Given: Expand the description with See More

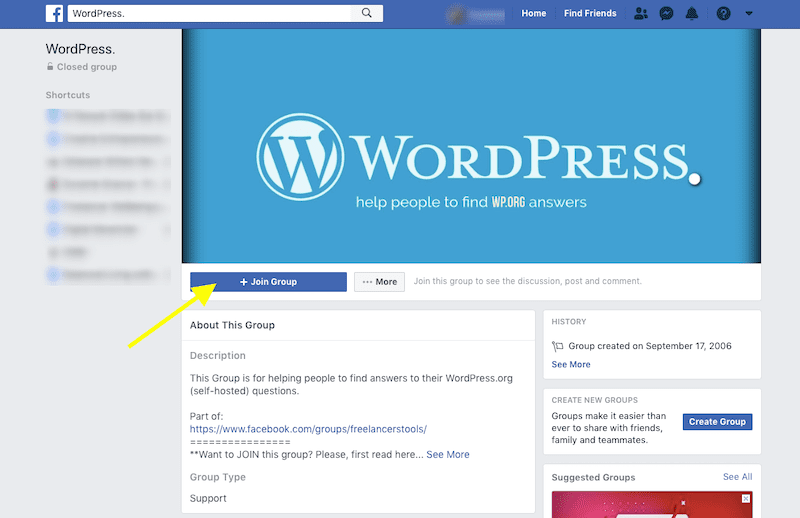Looking at the screenshot, I should (447, 454).
